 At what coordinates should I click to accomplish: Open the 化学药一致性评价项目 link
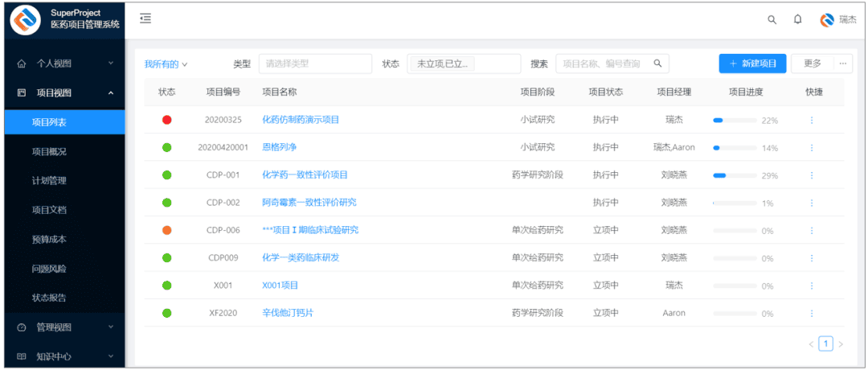[305, 175]
